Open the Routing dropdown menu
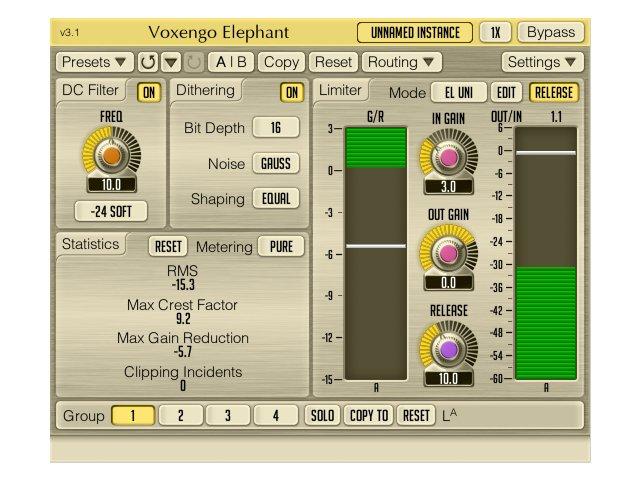This screenshot has height=480, width=640. (x=401, y=62)
